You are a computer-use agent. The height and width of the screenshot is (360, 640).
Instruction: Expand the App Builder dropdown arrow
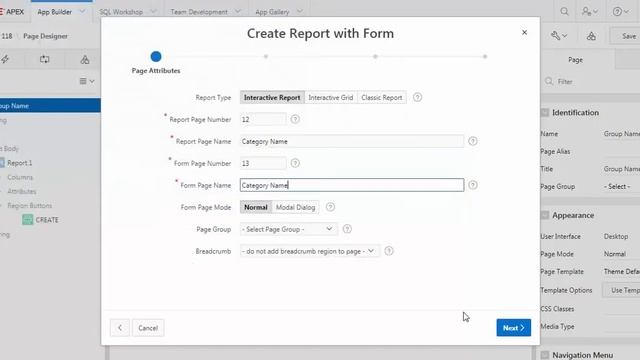(x=82, y=11)
